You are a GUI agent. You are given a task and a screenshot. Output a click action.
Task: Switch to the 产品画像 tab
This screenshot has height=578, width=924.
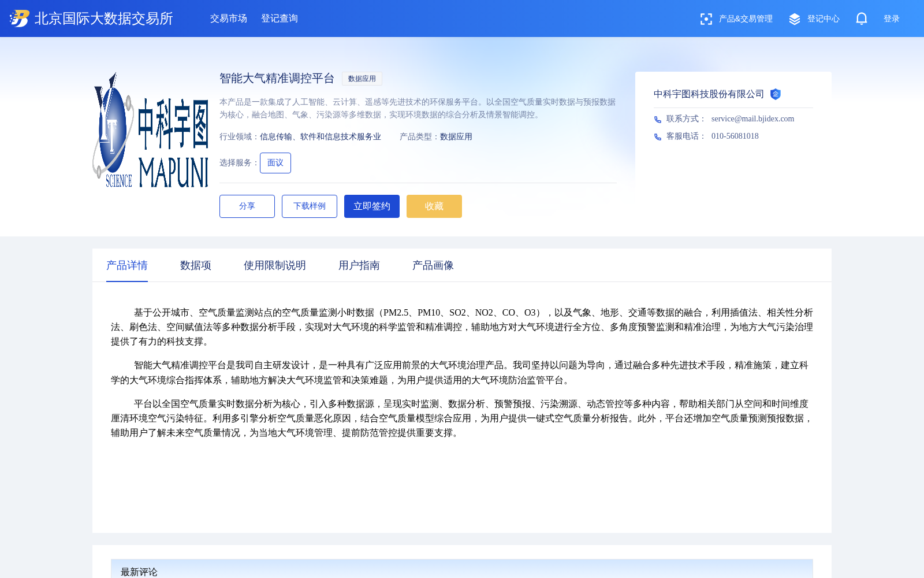point(433,265)
